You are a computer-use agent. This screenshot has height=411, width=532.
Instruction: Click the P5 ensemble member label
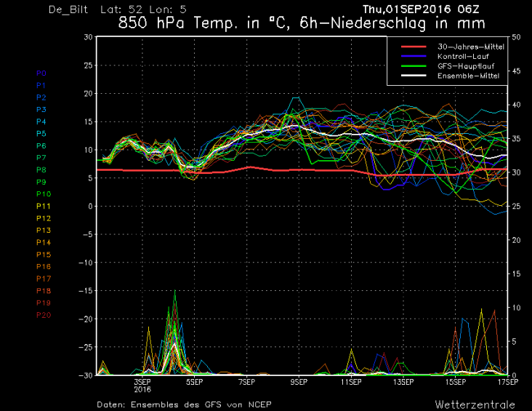click(41, 134)
